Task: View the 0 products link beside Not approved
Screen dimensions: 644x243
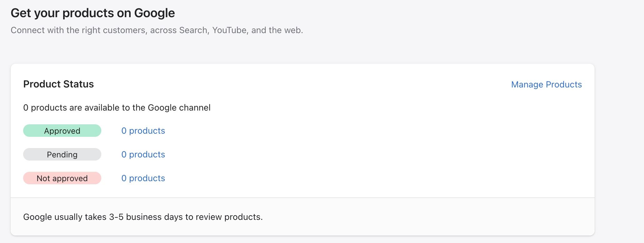Action: pyautogui.click(x=143, y=178)
